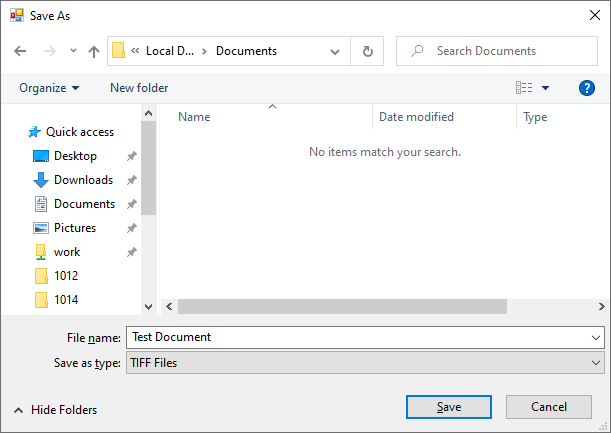Select Quick access in navigation pane
The height and width of the screenshot is (433, 611).
click(70, 132)
